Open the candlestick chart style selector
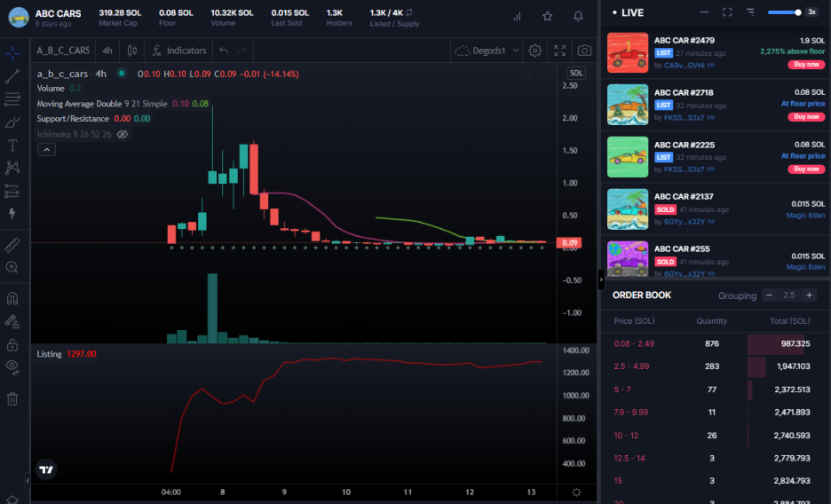This screenshot has width=831, height=504. (132, 51)
